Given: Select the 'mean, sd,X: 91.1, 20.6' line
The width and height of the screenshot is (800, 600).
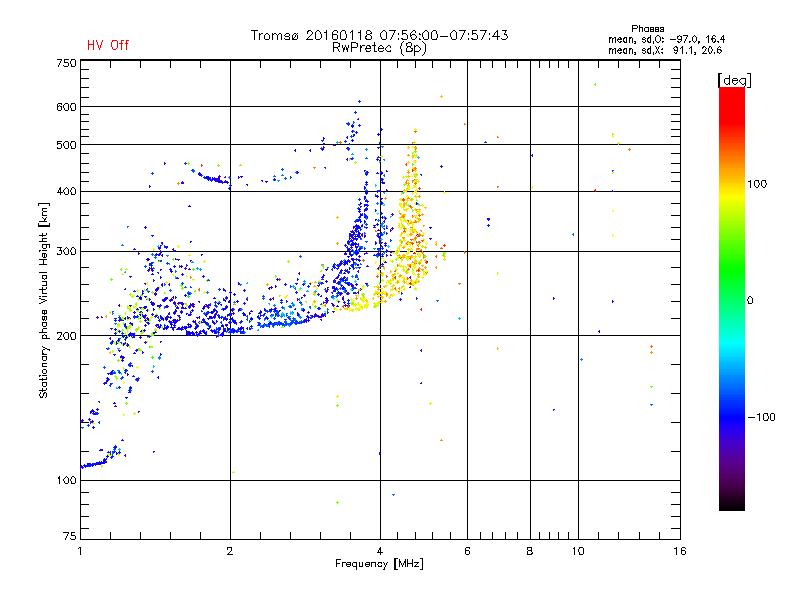Looking at the screenshot, I should pyautogui.click(x=665, y=51).
